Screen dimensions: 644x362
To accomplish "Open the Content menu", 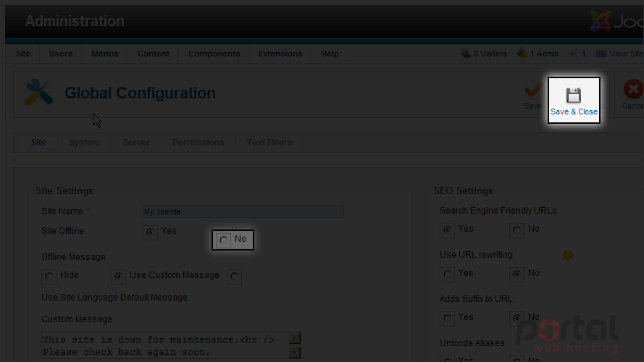I will coord(154,54).
